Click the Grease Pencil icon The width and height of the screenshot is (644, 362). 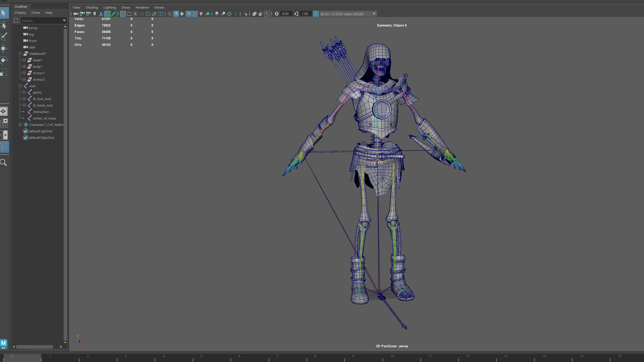(x=113, y=14)
